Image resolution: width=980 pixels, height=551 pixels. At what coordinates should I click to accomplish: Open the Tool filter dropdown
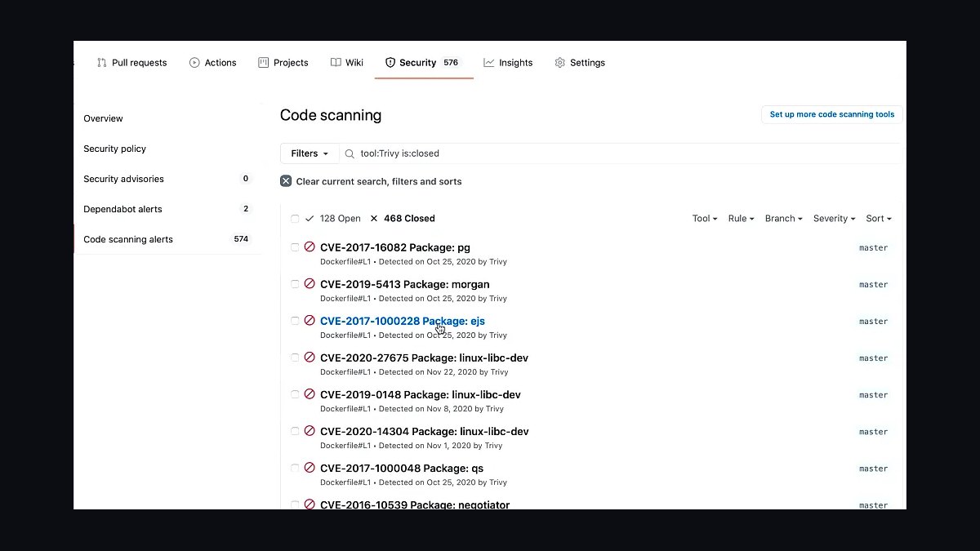(x=705, y=219)
